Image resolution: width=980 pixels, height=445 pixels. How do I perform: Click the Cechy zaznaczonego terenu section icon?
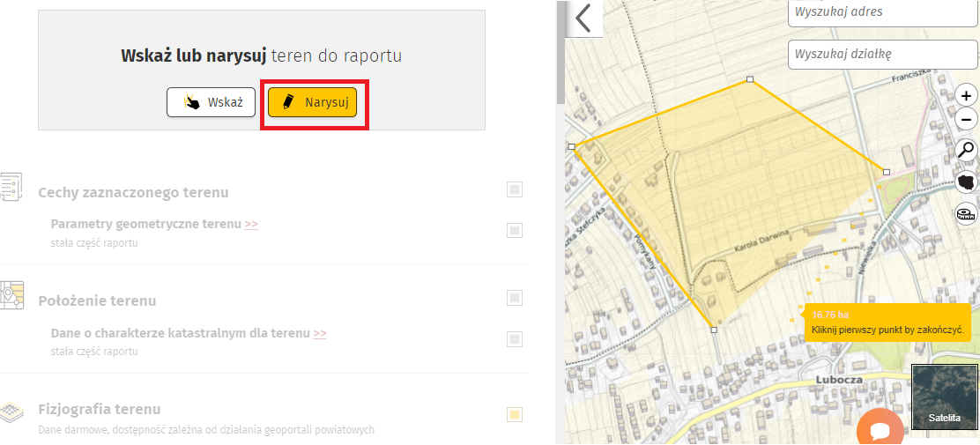[11, 187]
